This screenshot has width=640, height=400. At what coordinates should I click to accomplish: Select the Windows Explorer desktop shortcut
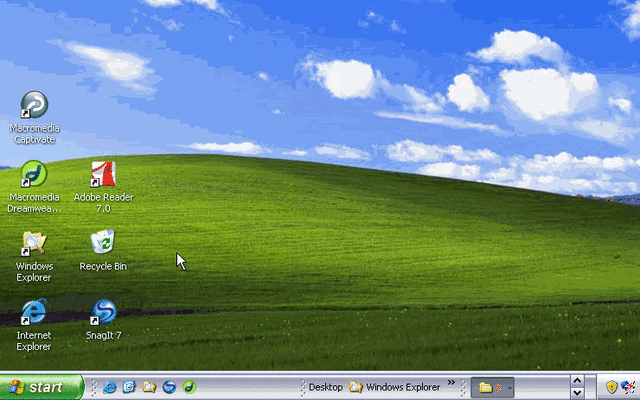tap(34, 243)
